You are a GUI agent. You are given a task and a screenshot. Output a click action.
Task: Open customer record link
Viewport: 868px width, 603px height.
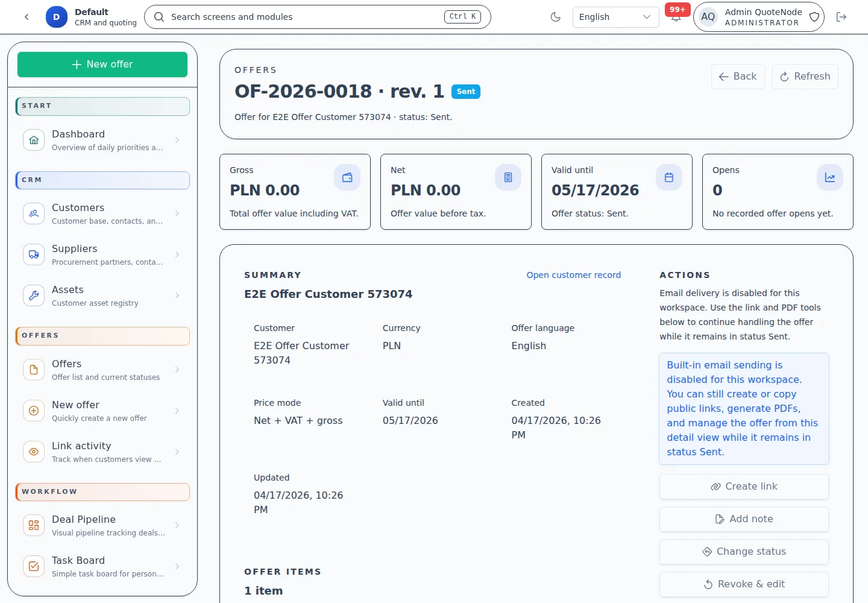(x=573, y=275)
